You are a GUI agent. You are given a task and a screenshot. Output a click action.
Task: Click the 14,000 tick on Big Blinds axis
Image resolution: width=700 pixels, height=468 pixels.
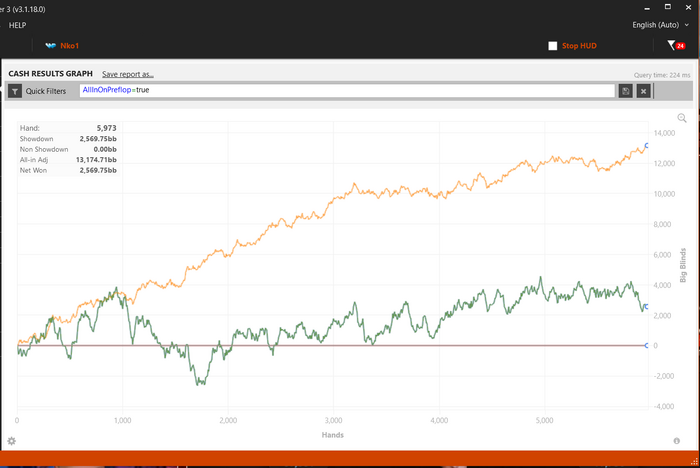click(664, 133)
